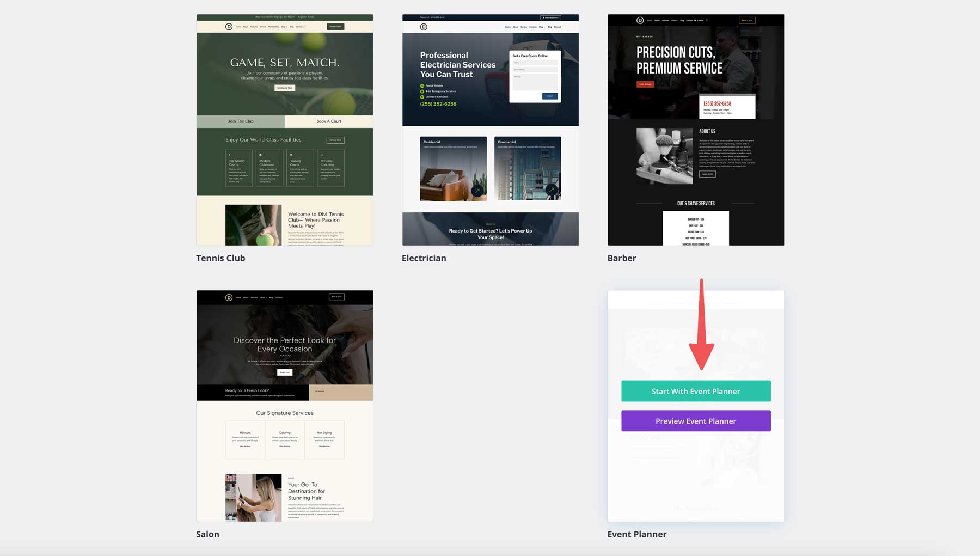Click the Divi logo in Barber header

[x=640, y=20]
